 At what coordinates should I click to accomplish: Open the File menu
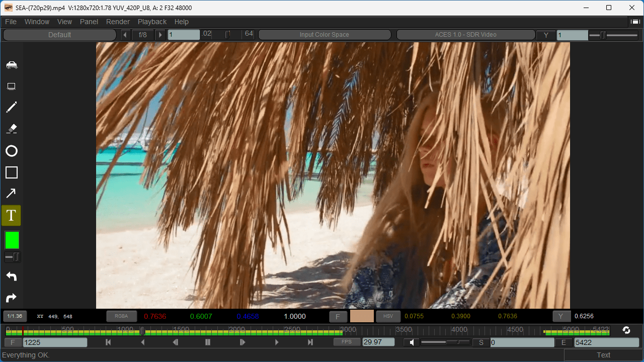11,22
